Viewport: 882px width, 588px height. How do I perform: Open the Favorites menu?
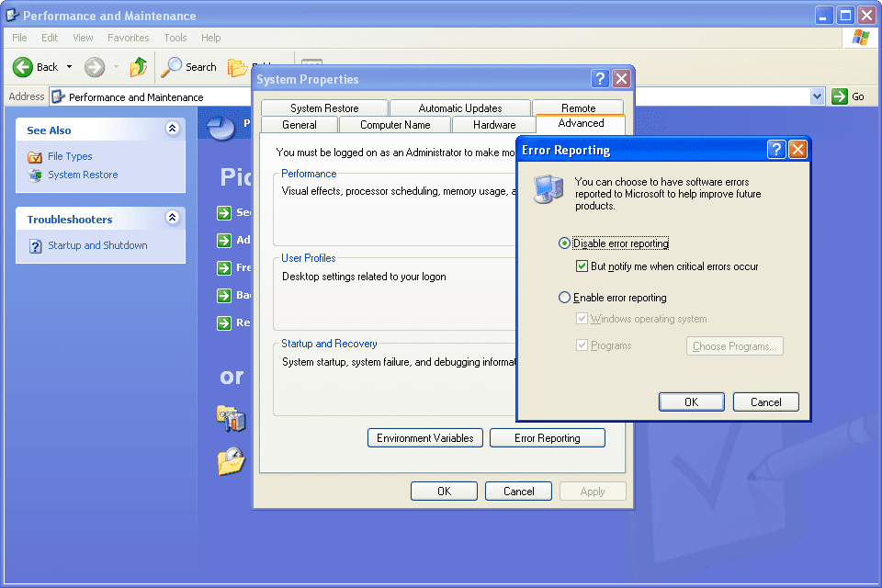click(129, 38)
